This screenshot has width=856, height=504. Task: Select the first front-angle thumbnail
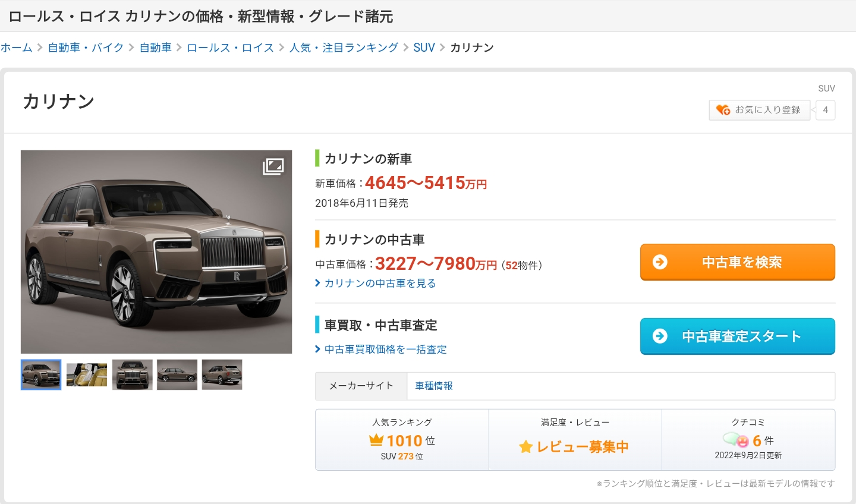[41, 375]
